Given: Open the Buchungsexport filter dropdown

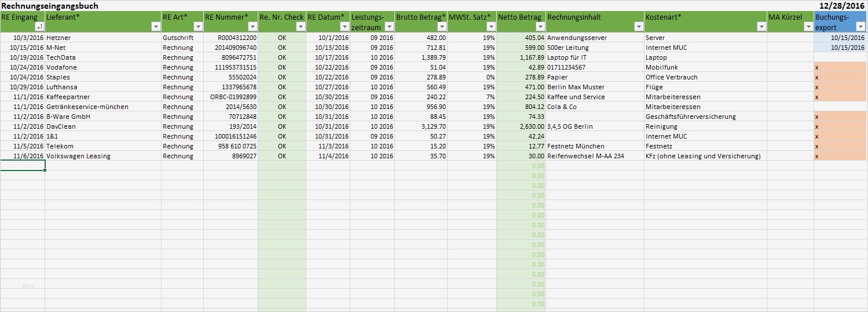Looking at the screenshot, I should (x=861, y=27).
